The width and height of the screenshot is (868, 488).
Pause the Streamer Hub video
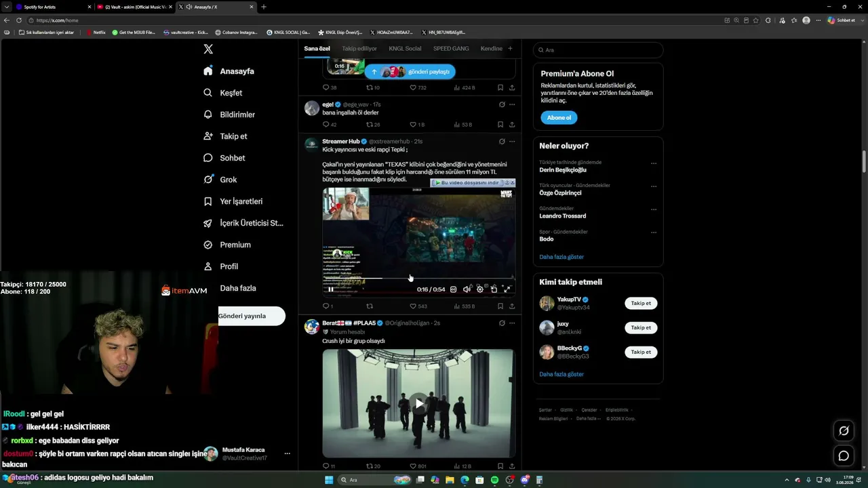331,289
